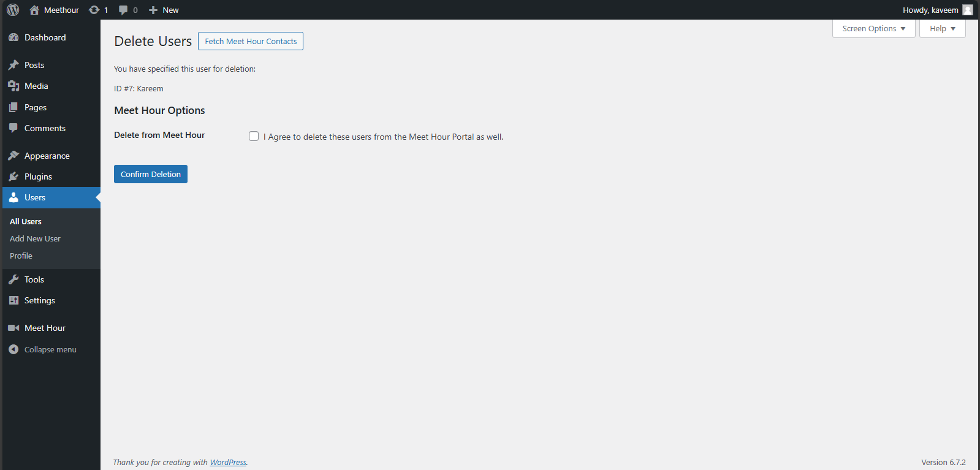Follow the WordPress footer link
This screenshot has width=980, height=470.
(x=228, y=462)
